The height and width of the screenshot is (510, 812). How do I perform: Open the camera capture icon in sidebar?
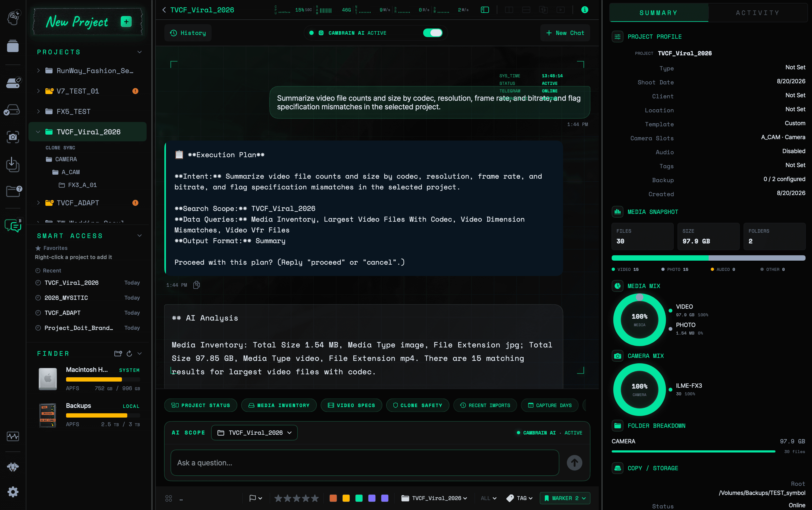coord(13,137)
